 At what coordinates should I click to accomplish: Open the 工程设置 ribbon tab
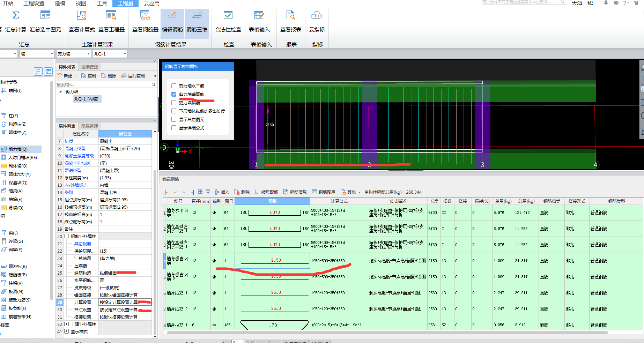click(x=34, y=3)
